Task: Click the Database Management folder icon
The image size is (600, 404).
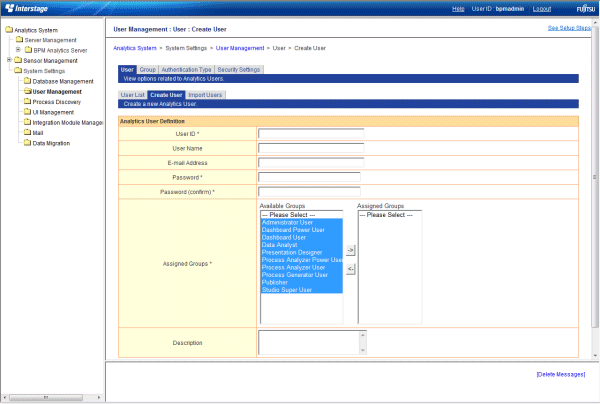Action: coord(27,81)
